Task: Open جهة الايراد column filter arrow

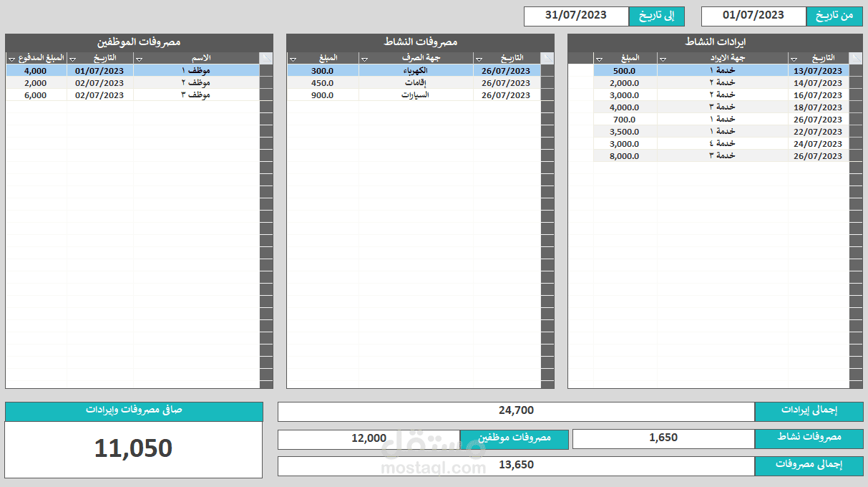Action: [x=663, y=59]
